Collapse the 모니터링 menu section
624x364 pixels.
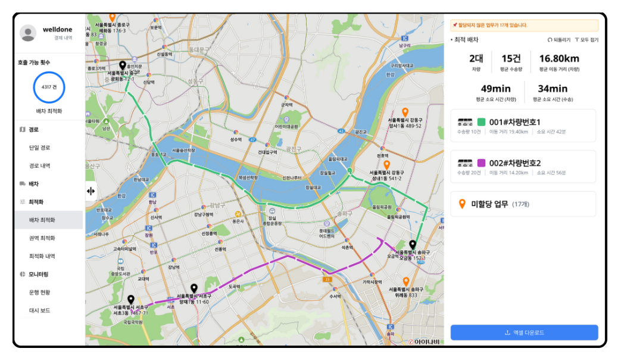click(x=39, y=274)
